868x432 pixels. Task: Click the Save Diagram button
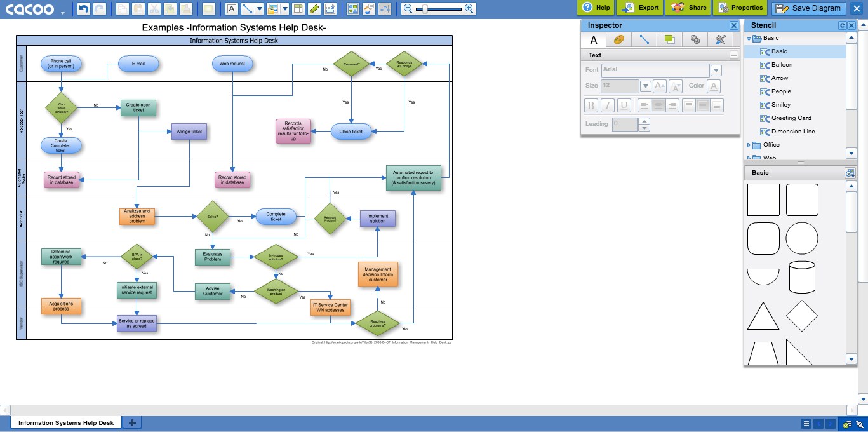click(809, 8)
